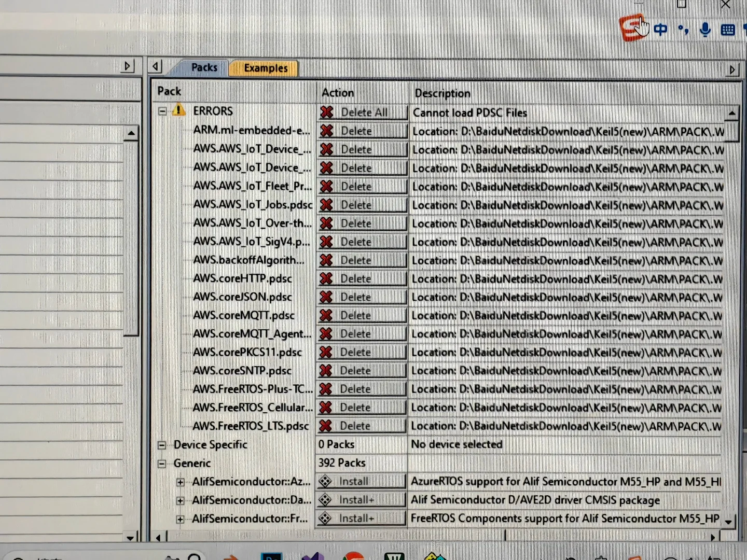Click the horizontal scrollbar left arrow
The width and height of the screenshot is (747, 560).
pyautogui.click(x=159, y=537)
